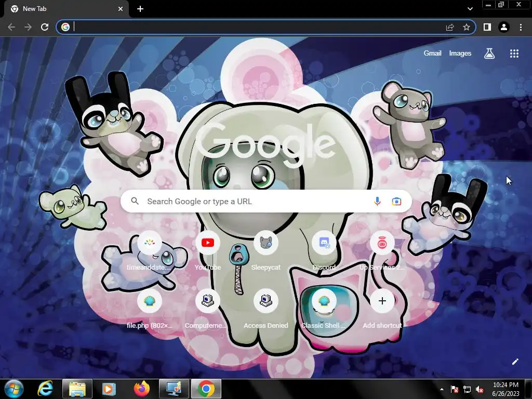
Task: Expand the tab search chevron
Action: (470, 9)
